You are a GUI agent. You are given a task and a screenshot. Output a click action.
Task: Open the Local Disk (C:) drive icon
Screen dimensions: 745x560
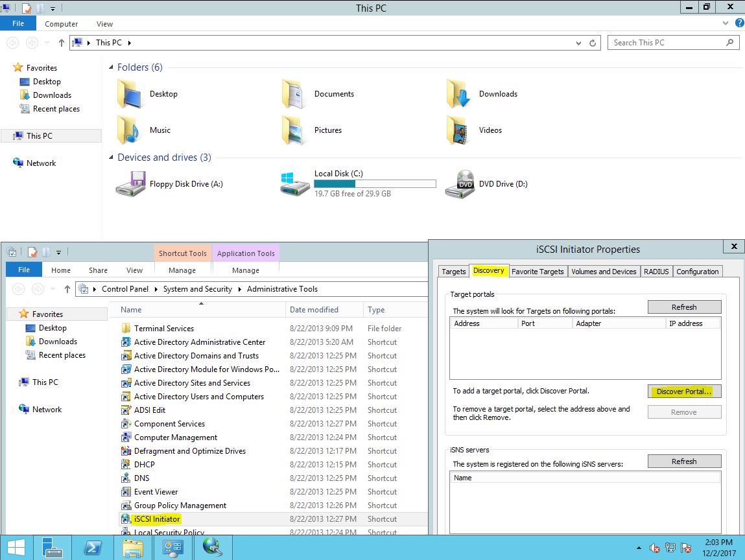296,183
